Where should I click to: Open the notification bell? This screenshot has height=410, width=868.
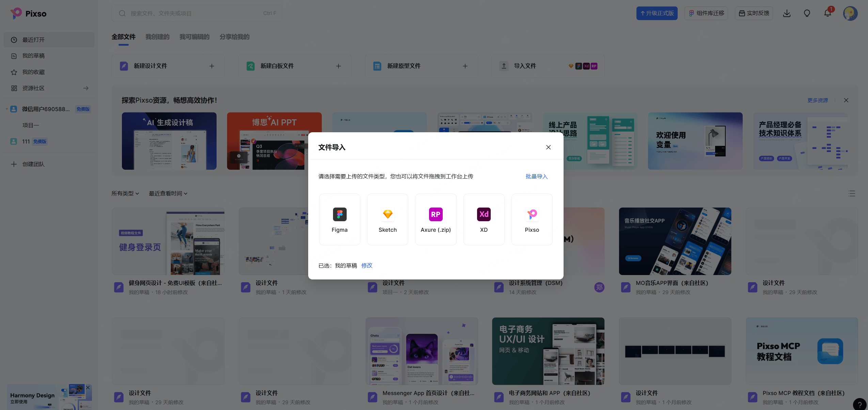coord(827,13)
